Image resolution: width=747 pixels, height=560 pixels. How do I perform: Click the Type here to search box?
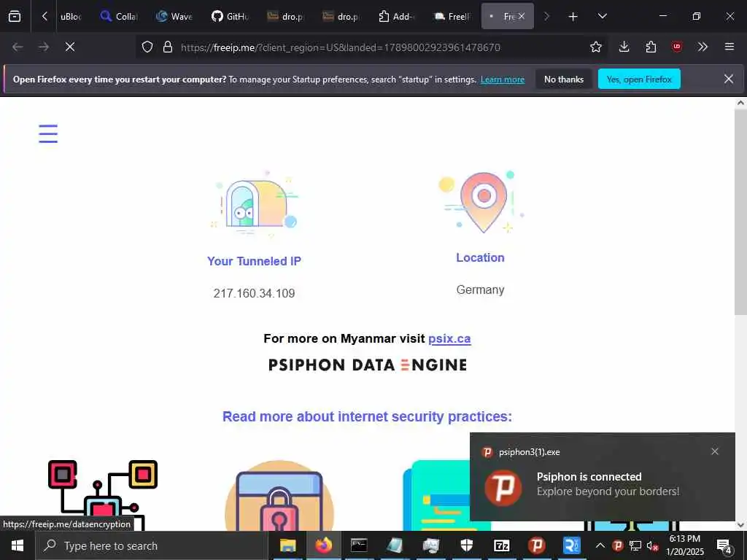[152, 545]
